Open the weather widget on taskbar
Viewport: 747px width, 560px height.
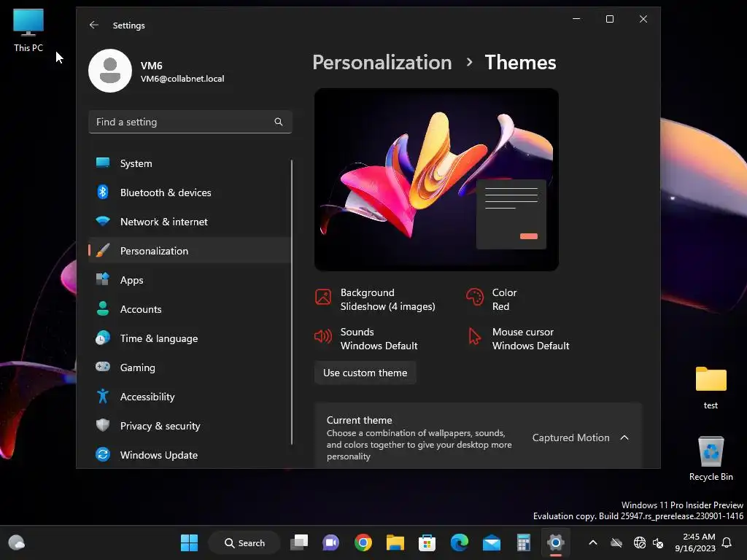click(17, 542)
